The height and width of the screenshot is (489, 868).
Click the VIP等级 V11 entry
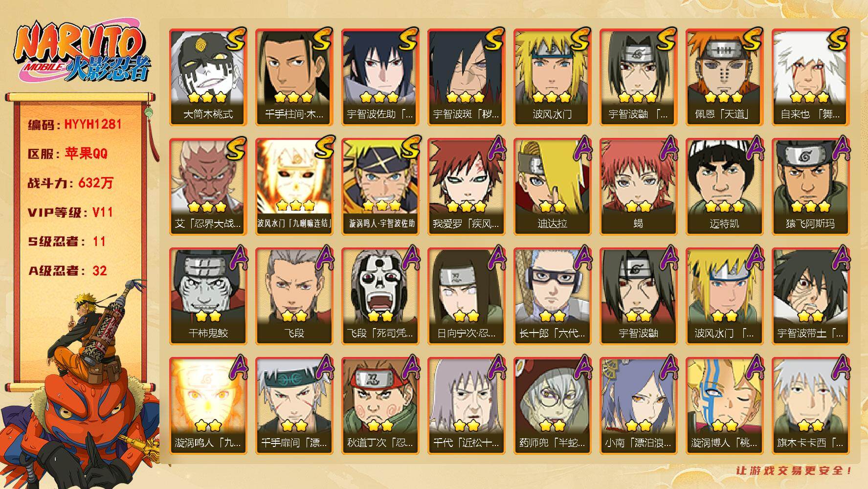click(70, 212)
